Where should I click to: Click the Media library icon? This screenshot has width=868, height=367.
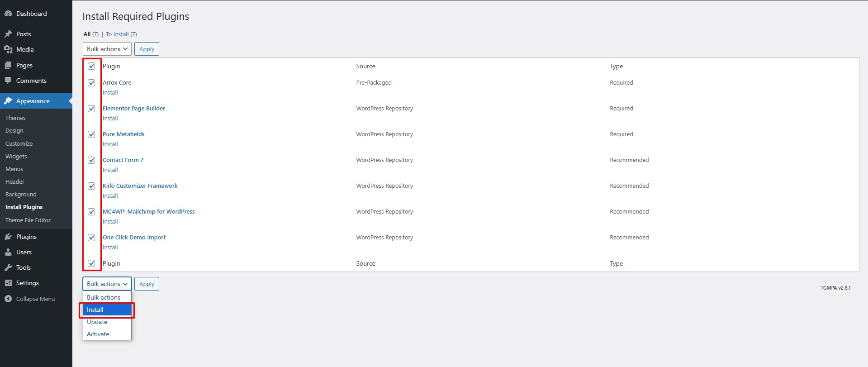tap(8, 49)
